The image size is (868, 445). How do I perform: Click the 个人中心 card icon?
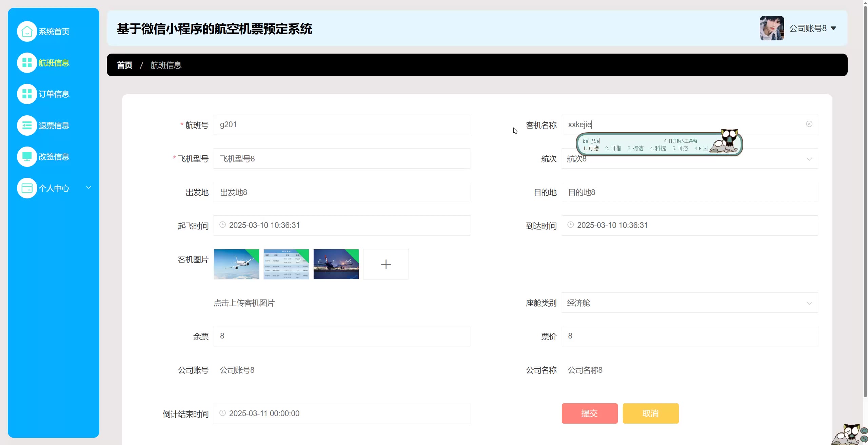(27, 188)
